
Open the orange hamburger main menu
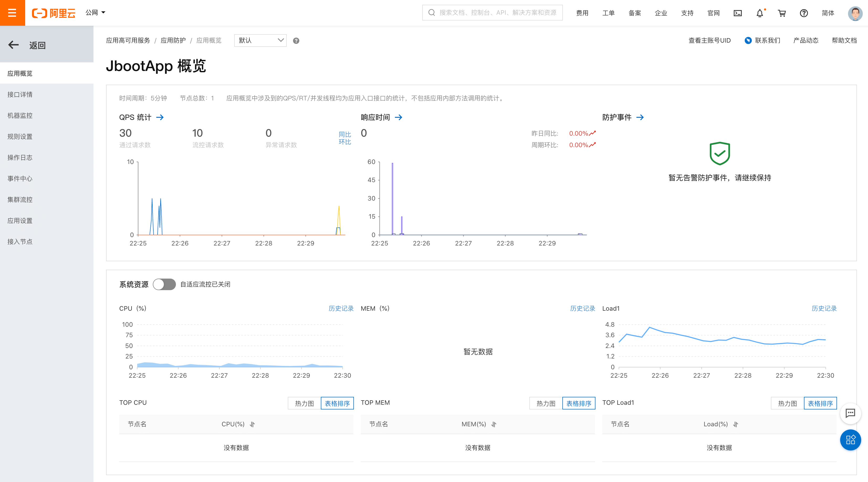tap(12, 13)
